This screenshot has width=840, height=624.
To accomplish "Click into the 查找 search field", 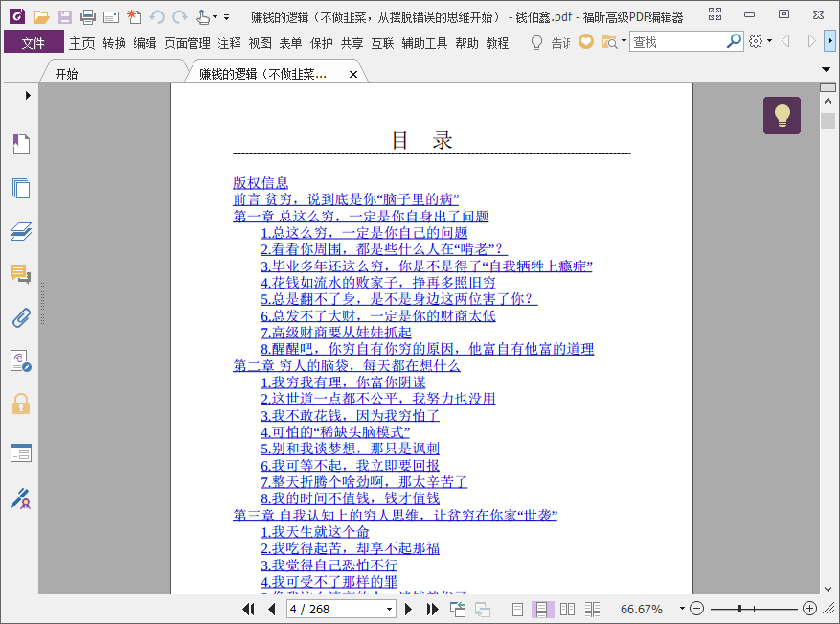I will pos(676,42).
